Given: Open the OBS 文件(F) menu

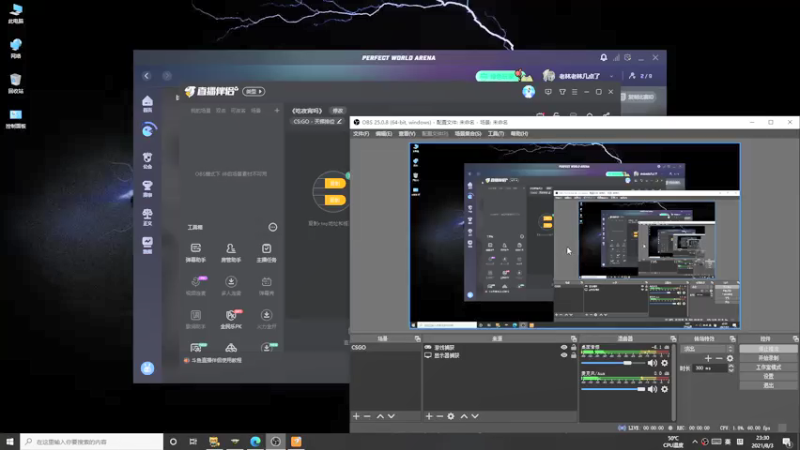Looking at the screenshot, I should [361, 134].
